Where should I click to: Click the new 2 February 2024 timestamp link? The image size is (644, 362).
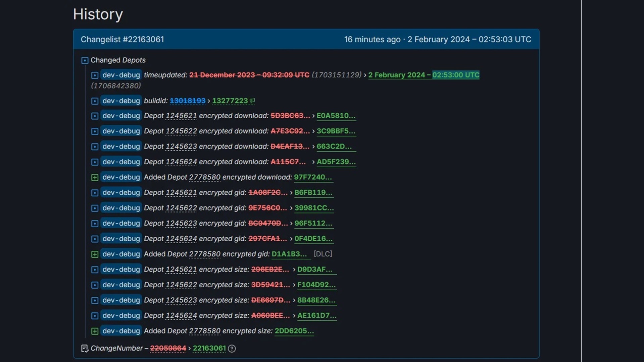coord(424,75)
